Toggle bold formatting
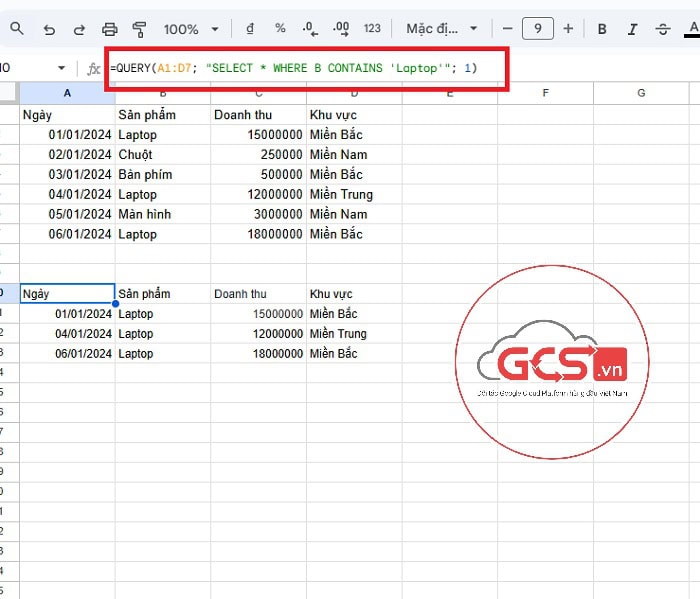Screen dimensions: 700x599 (x=602, y=29)
